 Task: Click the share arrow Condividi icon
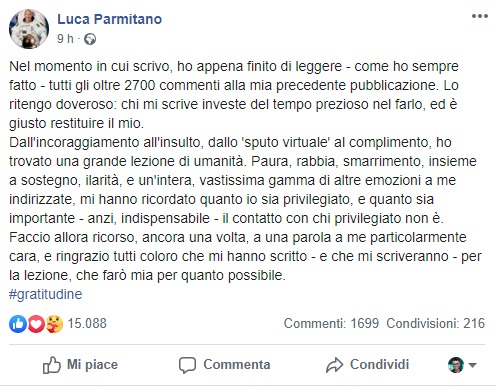click(x=334, y=365)
